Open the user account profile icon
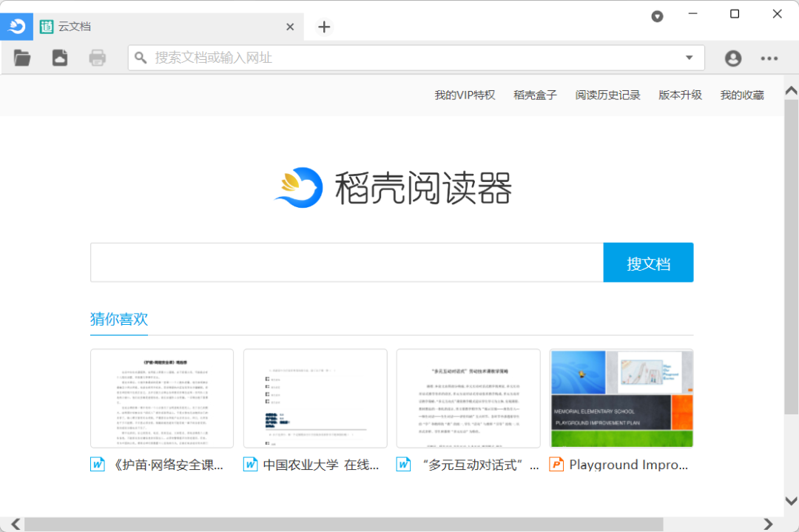The image size is (799, 532). pos(732,58)
